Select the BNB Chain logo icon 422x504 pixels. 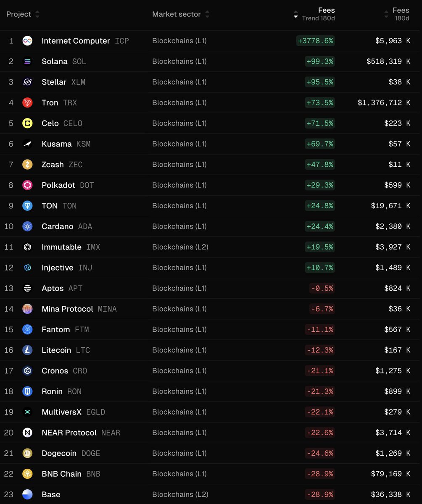[x=27, y=474]
